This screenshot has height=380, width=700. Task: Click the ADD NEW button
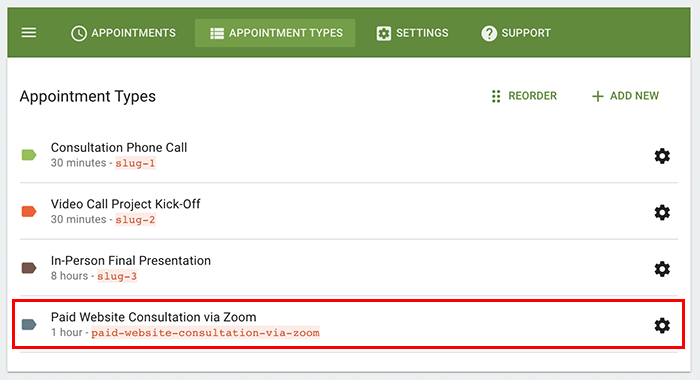click(625, 96)
